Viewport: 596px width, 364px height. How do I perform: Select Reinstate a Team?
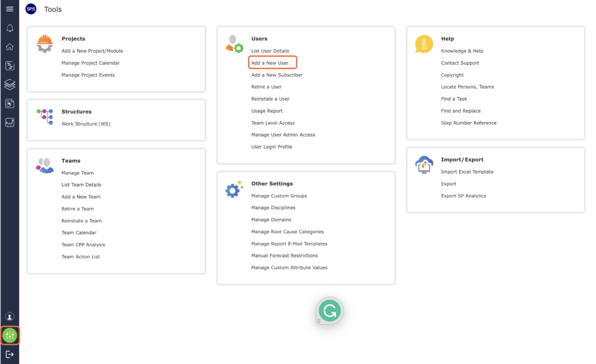click(x=82, y=221)
